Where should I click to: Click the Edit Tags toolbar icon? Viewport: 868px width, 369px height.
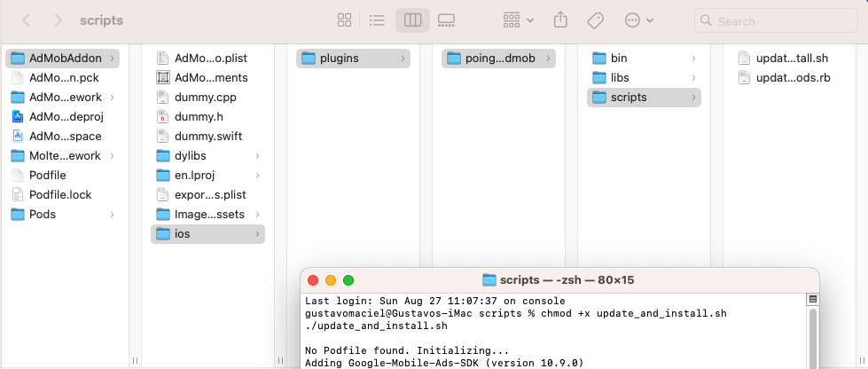(595, 20)
